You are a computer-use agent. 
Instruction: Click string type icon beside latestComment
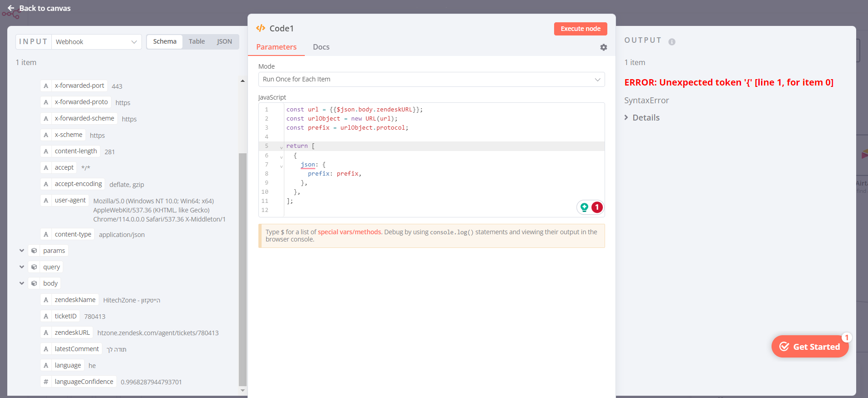[46, 349]
